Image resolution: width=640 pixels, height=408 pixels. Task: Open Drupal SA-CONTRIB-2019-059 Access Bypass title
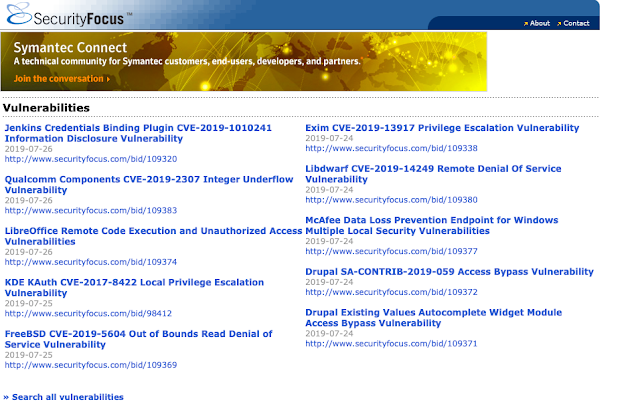point(449,272)
